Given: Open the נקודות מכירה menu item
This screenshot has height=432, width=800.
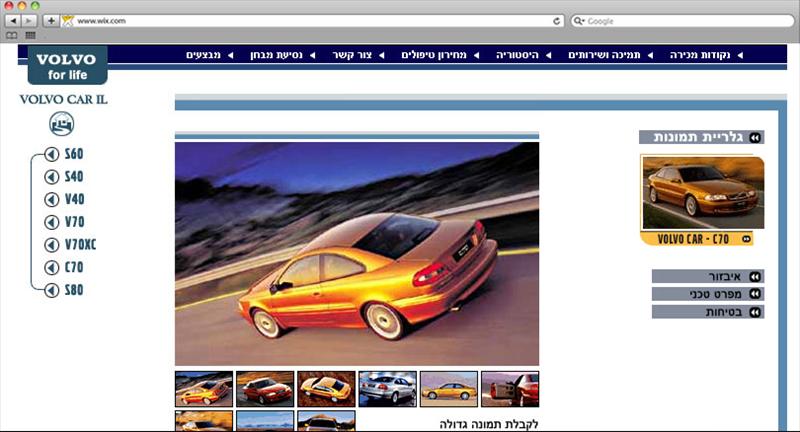Looking at the screenshot, I should [700, 55].
